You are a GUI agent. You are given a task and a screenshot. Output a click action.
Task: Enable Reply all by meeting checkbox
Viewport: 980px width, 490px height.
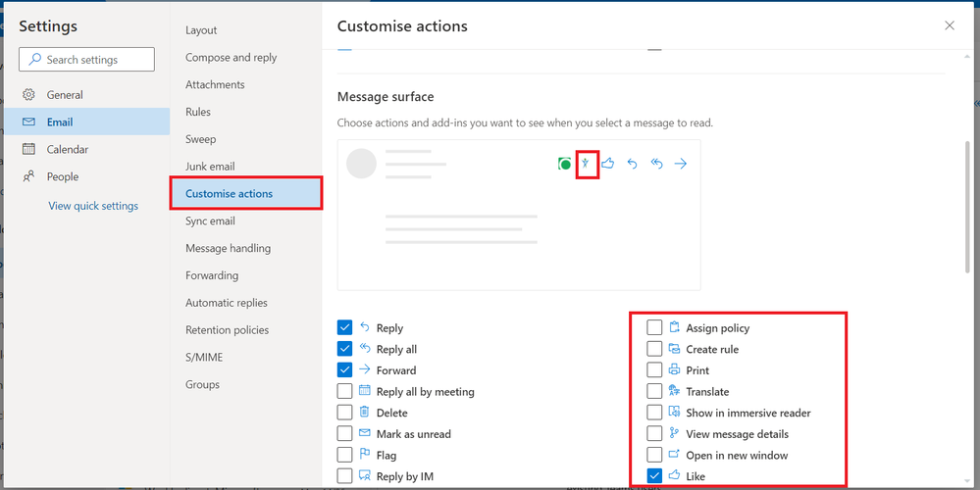tap(344, 391)
